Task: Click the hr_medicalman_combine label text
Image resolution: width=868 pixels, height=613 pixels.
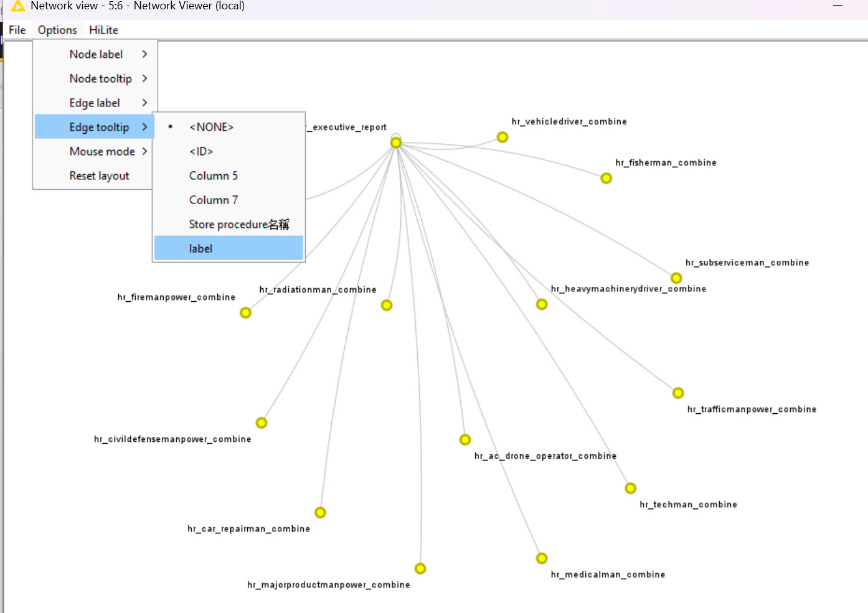Action: pos(608,574)
